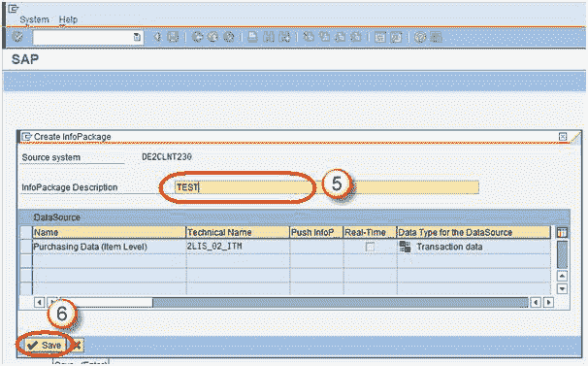Click the Real-Time column header
The image size is (588, 366).
(370, 232)
